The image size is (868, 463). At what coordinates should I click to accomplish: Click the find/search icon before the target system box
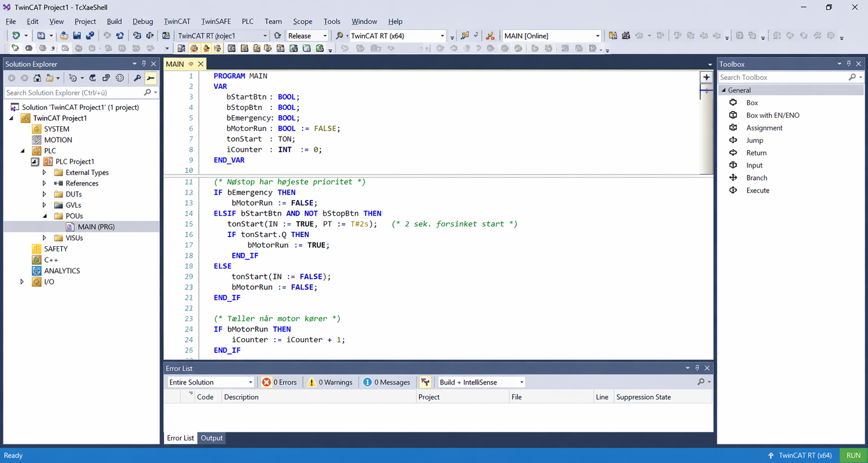[339, 35]
